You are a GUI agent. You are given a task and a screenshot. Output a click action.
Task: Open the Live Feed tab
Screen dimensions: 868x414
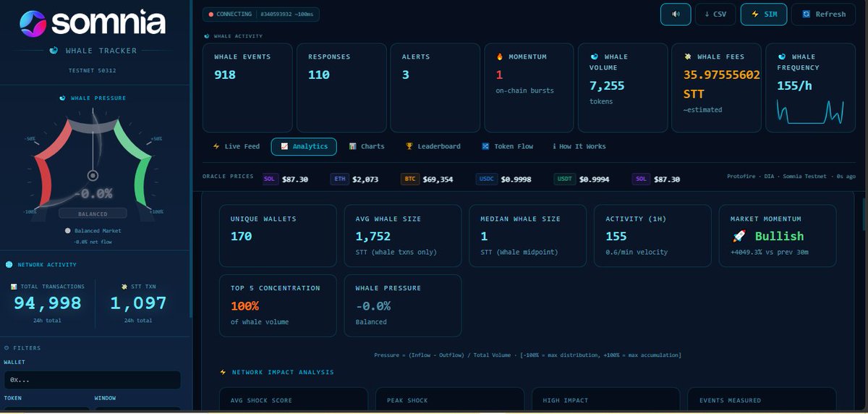coord(236,146)
